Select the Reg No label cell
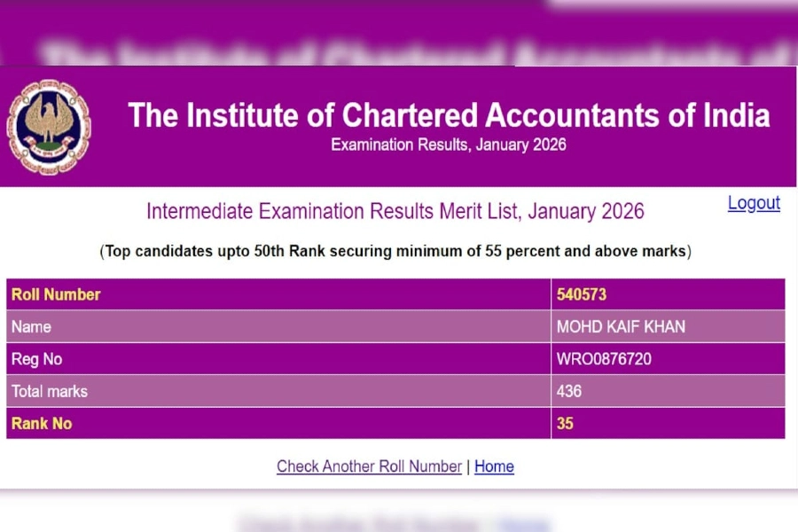 [36, 359]
